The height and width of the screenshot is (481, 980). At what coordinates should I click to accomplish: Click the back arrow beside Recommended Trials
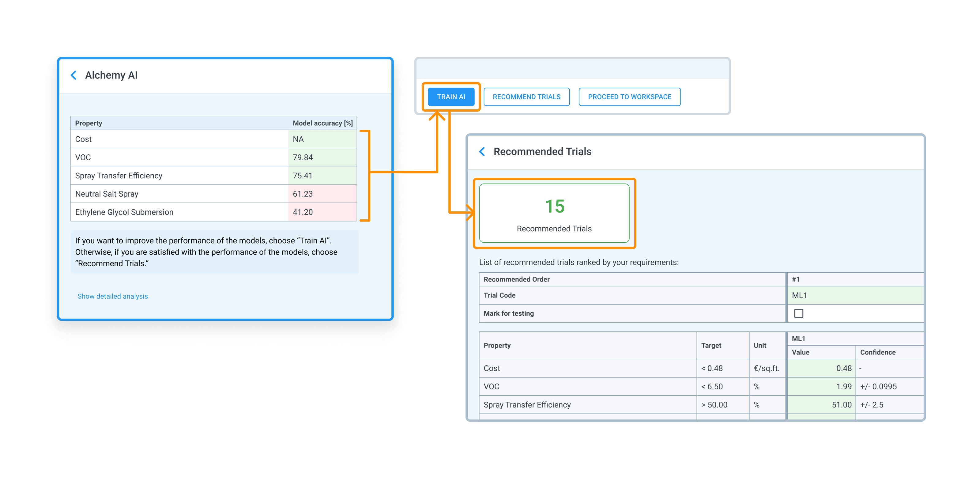[x=482, y=152]
